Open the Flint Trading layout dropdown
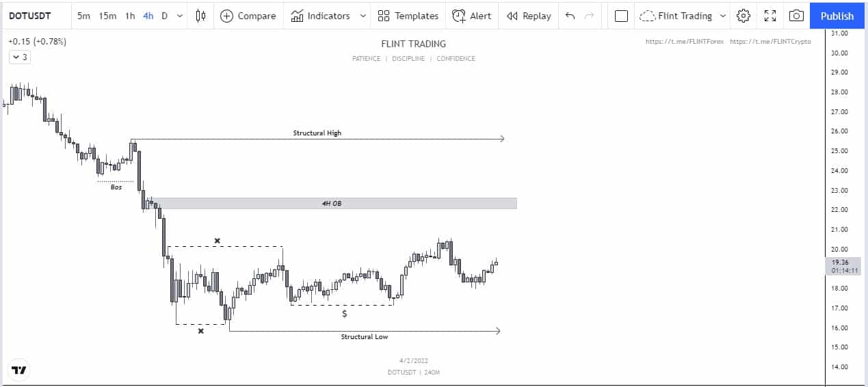 click(x=723, y=16)
